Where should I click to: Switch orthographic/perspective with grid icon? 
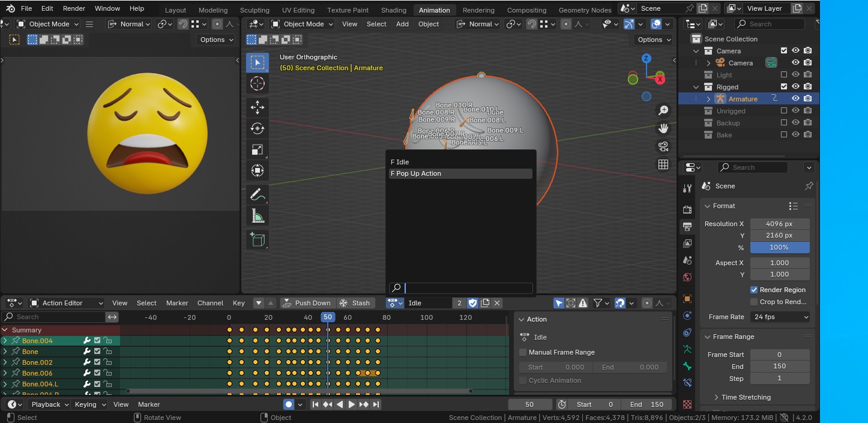663,164
